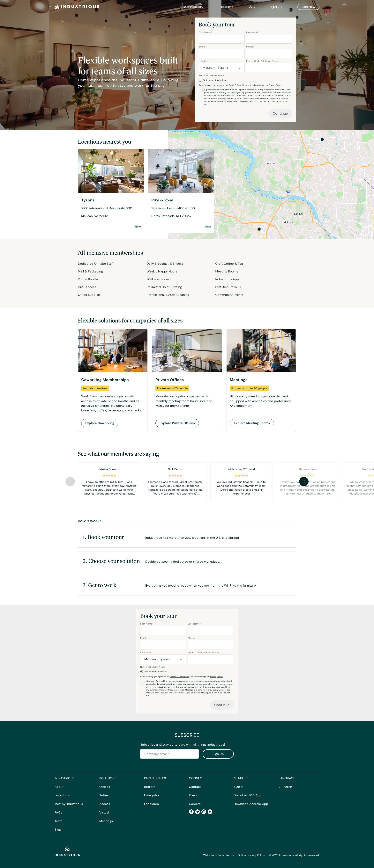Focus Last Name field in top form
374x868 pixels.
coord(269,39)
